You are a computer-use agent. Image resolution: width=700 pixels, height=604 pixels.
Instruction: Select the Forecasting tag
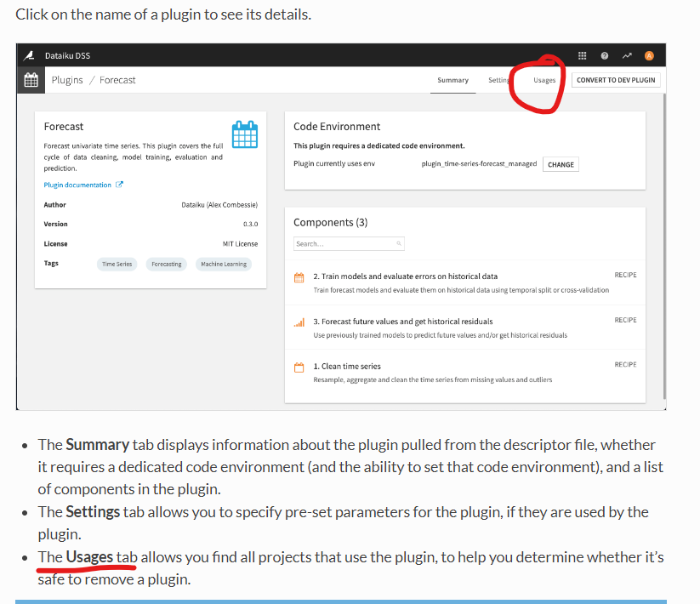coord(167,264)
